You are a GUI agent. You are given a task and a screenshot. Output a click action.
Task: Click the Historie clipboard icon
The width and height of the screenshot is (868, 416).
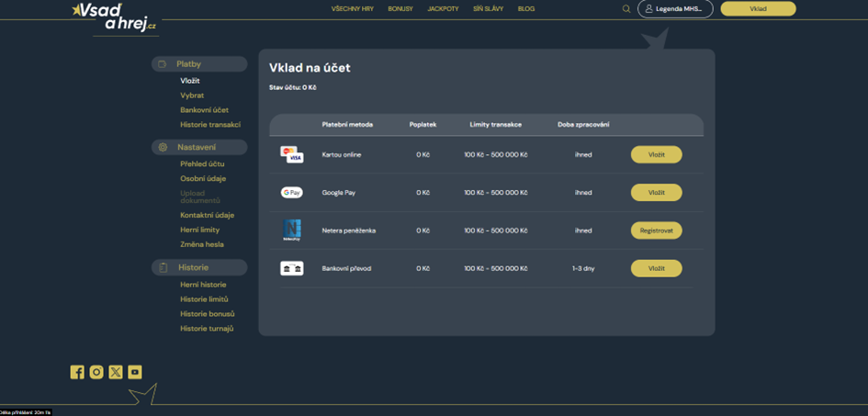pos(163,267)
